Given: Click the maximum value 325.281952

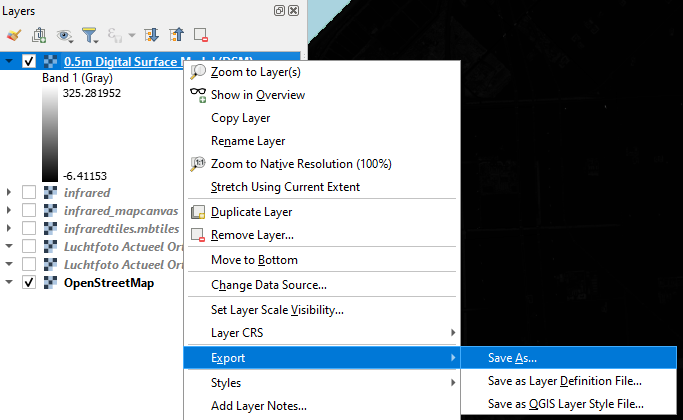Looking at the screenshot, I should point(92,93).
